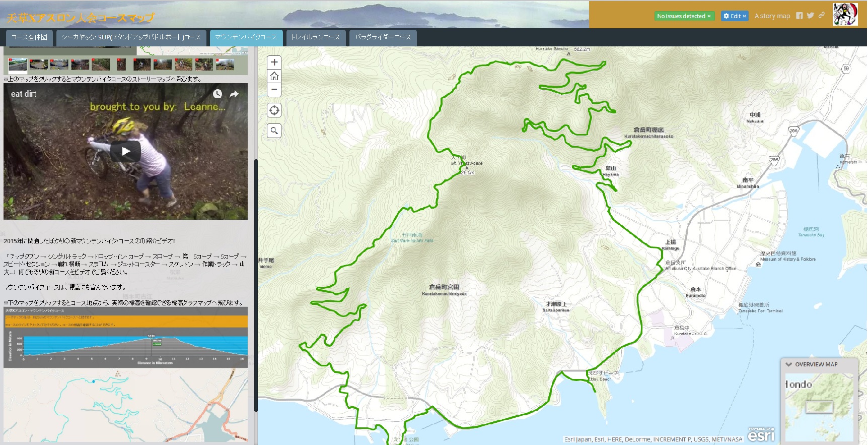Select the パラグライダーコース tab

pyautogui.click(x=383, y=37)
